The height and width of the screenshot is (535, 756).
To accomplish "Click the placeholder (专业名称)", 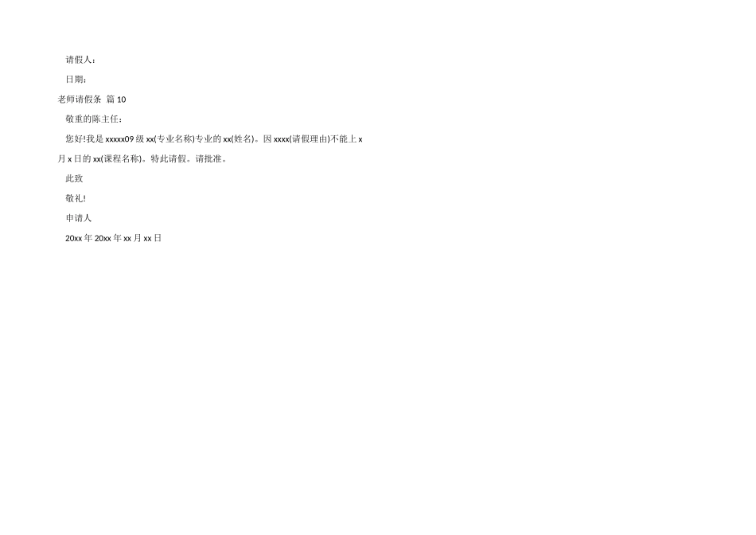I will [174, 139].
